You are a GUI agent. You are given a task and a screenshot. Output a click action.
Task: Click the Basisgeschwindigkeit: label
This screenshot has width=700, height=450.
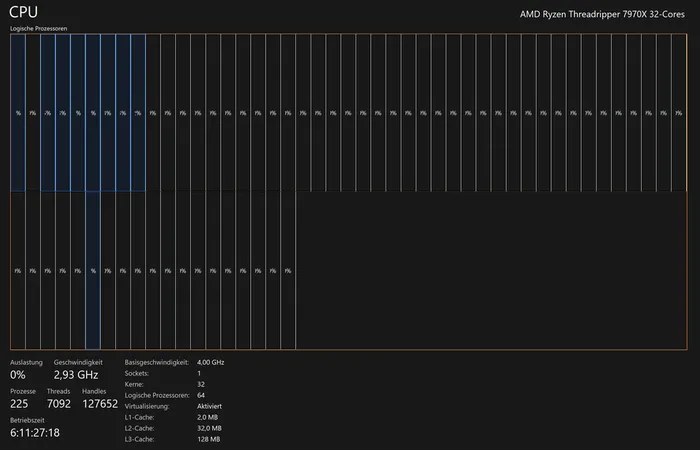157,362
